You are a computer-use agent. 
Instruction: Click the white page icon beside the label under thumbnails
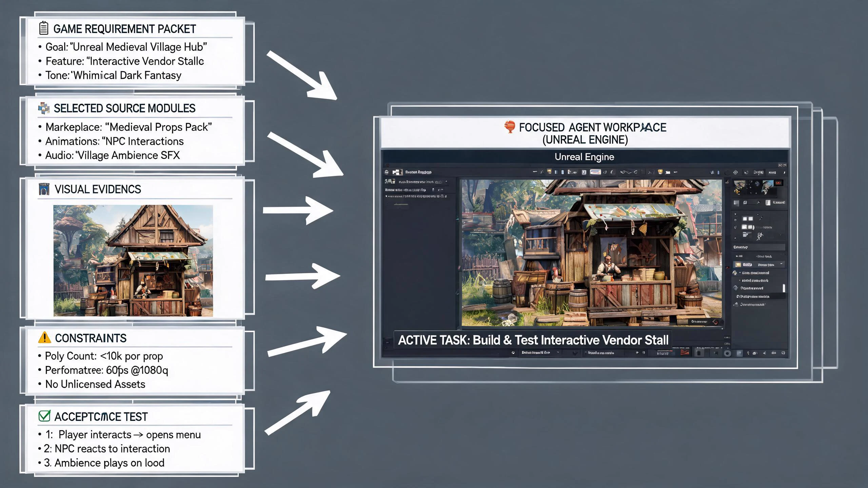tap(768, 203)
